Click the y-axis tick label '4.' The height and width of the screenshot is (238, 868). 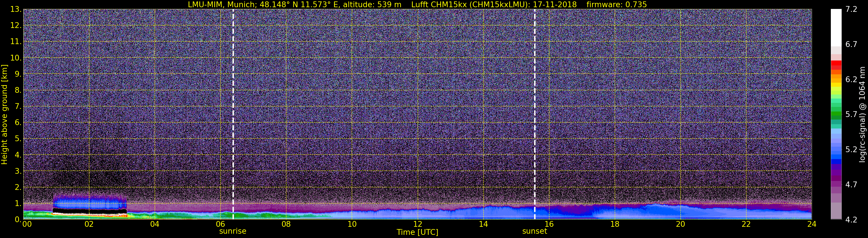click(18, 155)
